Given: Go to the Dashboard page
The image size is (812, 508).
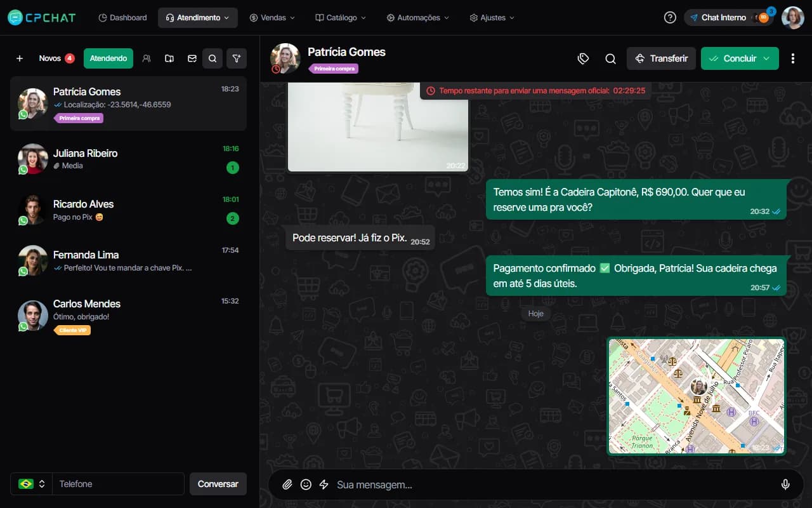Looking at the screenshot, I should [123, 18].
